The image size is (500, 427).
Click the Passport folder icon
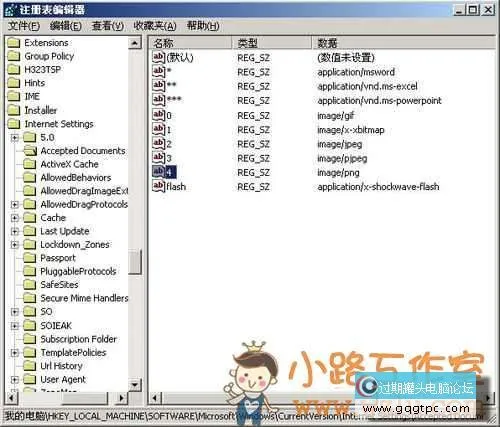30,258
